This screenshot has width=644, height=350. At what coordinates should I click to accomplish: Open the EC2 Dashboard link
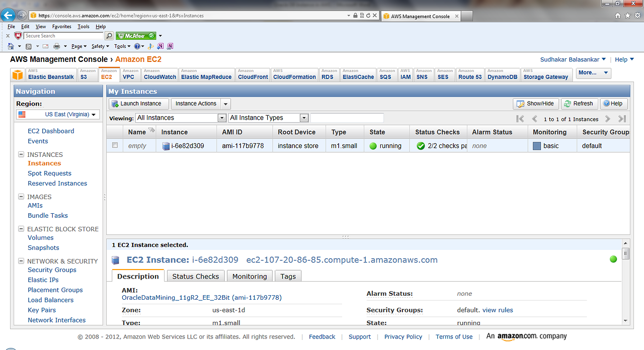(x=51, y=131)
